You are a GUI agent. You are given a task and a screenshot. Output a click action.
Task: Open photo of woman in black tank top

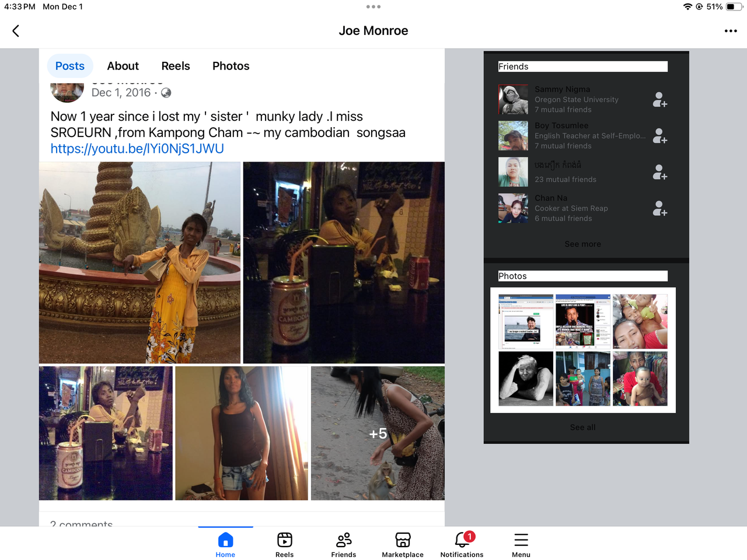[x=242, y=433]
